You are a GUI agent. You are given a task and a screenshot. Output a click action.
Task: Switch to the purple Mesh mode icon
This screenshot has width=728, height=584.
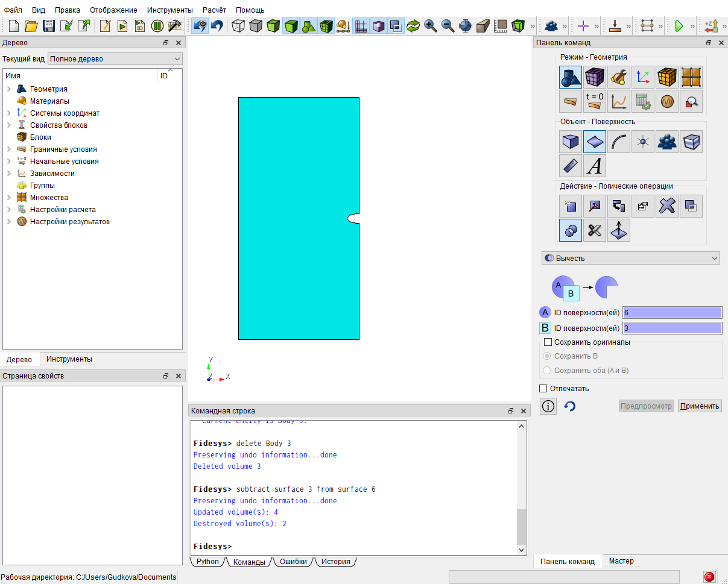click(x=595, y=77)
